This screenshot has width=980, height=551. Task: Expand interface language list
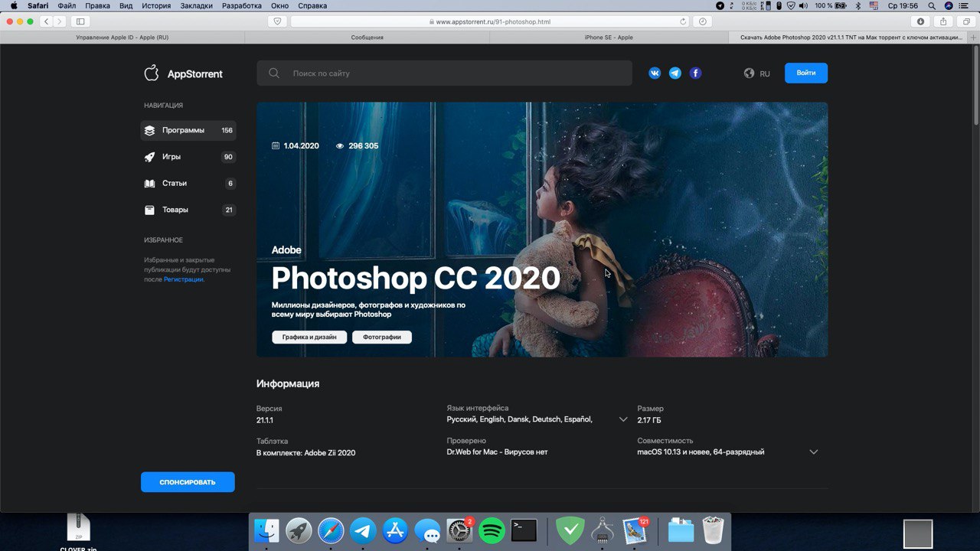click(623, 419)
